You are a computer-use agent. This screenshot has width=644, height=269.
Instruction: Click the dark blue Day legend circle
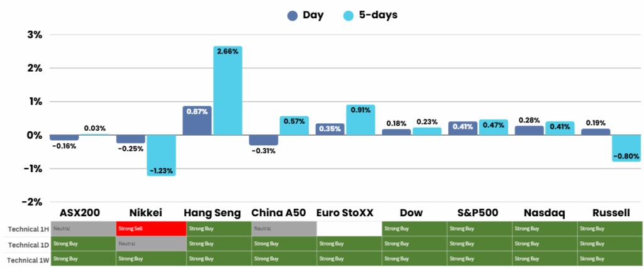click(x=292, y=16)
